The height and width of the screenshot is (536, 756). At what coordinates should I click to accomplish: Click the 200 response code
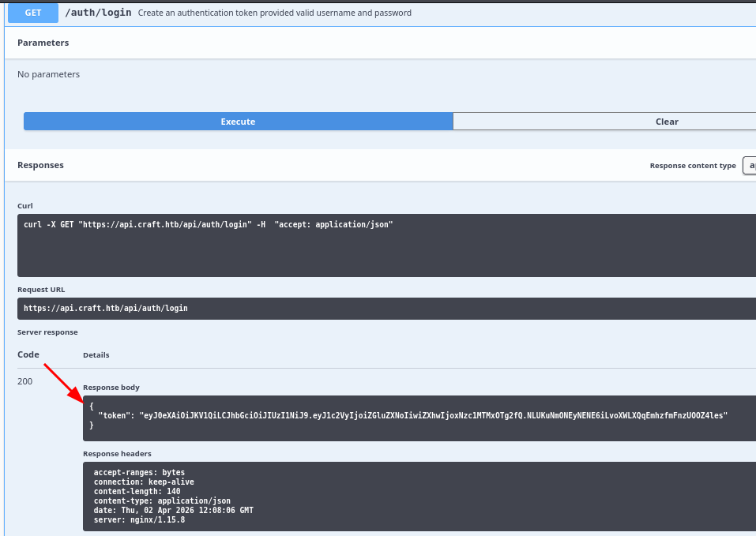25,381
